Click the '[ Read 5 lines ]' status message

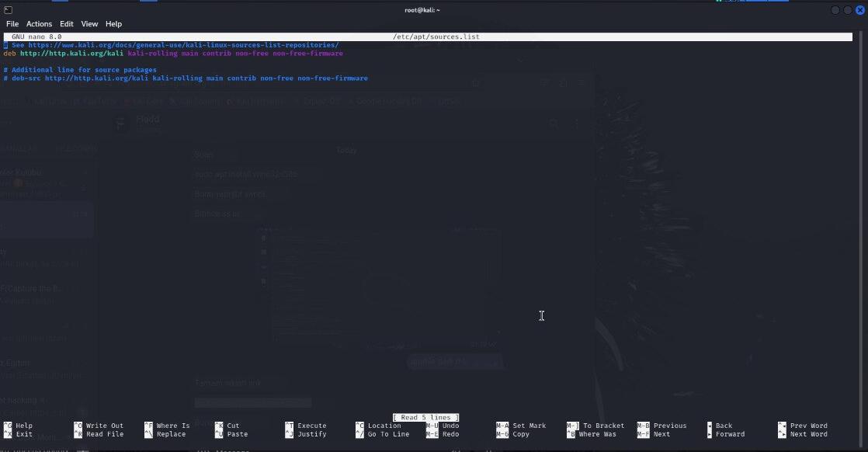[425, 417]
